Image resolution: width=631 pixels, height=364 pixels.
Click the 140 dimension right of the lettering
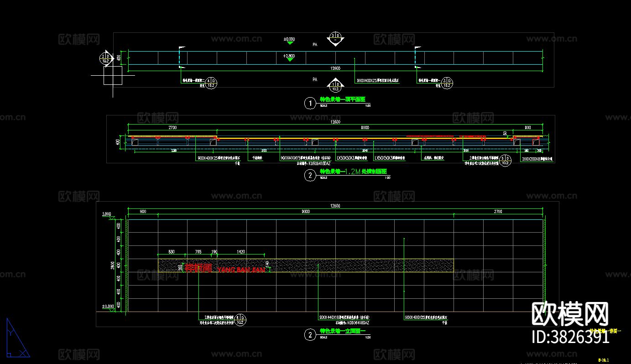(x=267, y=264)
